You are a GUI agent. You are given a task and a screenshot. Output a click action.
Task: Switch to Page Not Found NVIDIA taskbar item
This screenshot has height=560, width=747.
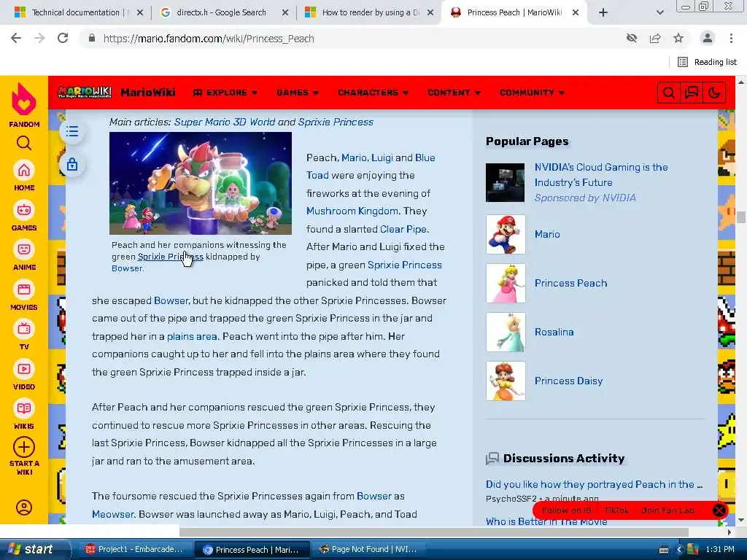pyautogui.click(x=368, y=550)
